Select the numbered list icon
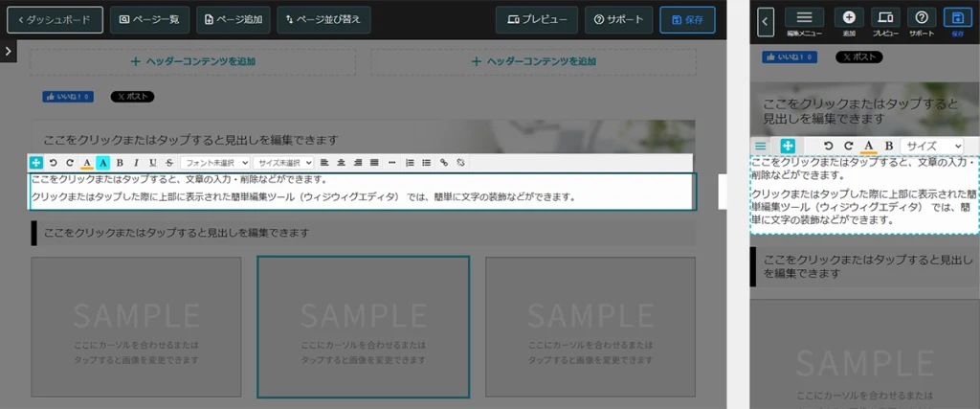The height and width of the screenshot is (409, 980). (410, 163)
